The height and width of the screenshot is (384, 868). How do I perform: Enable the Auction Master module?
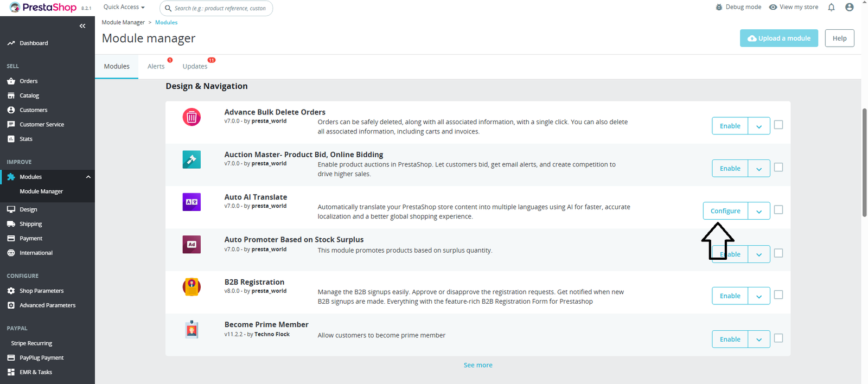730,168
